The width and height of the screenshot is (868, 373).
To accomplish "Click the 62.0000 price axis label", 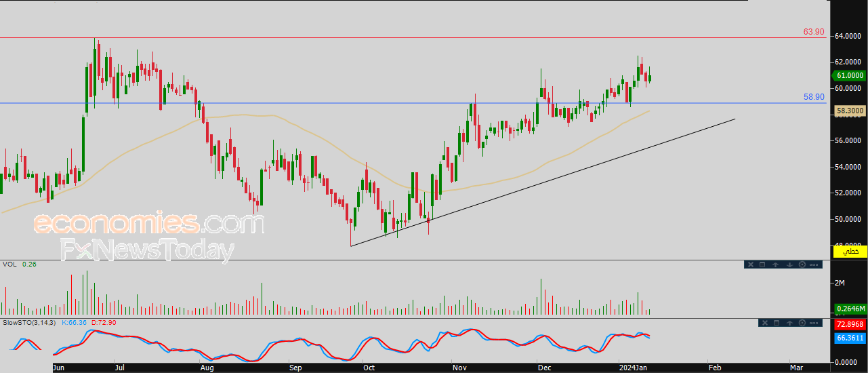I will [849, 62].
